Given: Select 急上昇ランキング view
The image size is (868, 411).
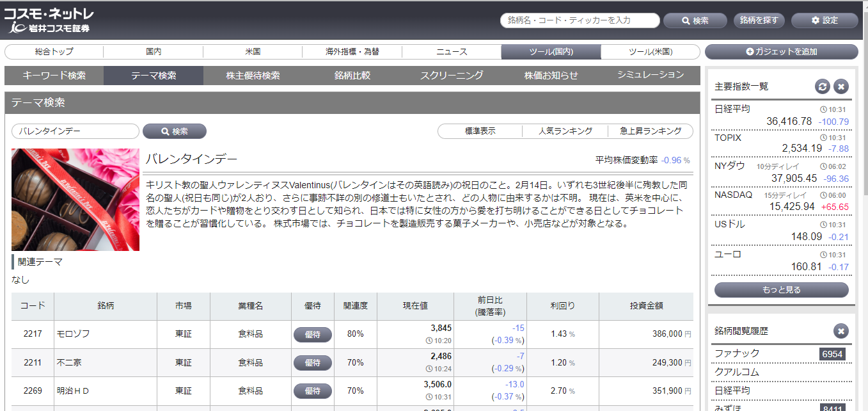Looking at the screenshot, I should [650, 131].
